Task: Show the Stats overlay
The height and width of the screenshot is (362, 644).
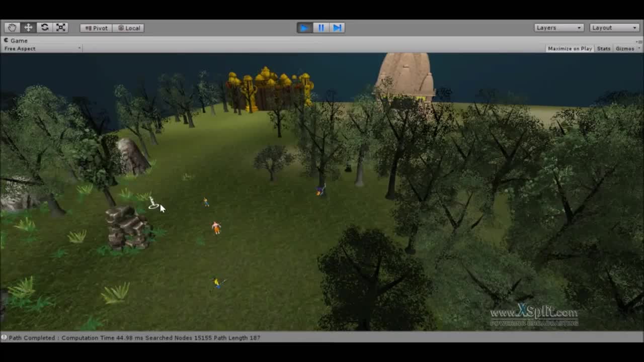Action: tap(603, 48)
